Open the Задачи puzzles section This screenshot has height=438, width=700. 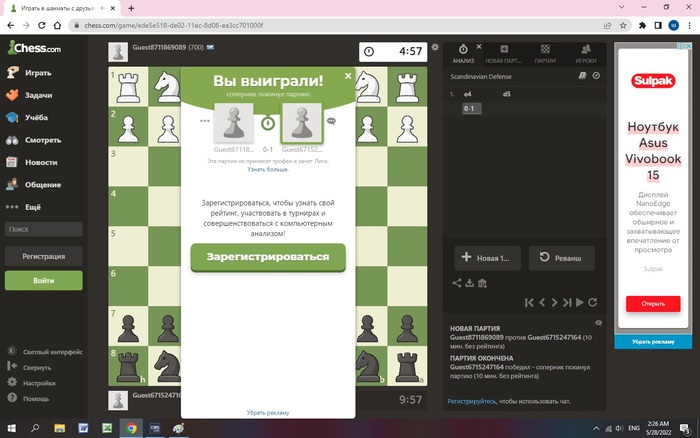coord(29,95)
